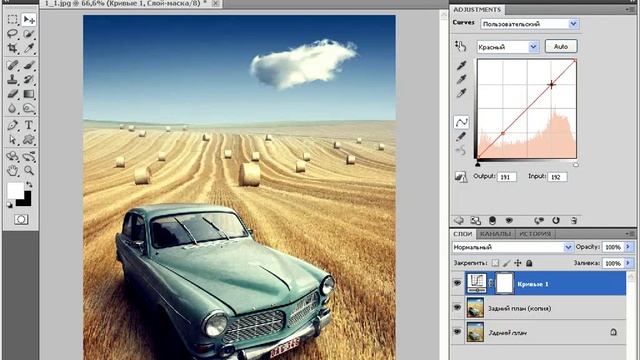Select edit points curve mode button
This screenshot has height=360, width=640.
[x=461, y=122]
